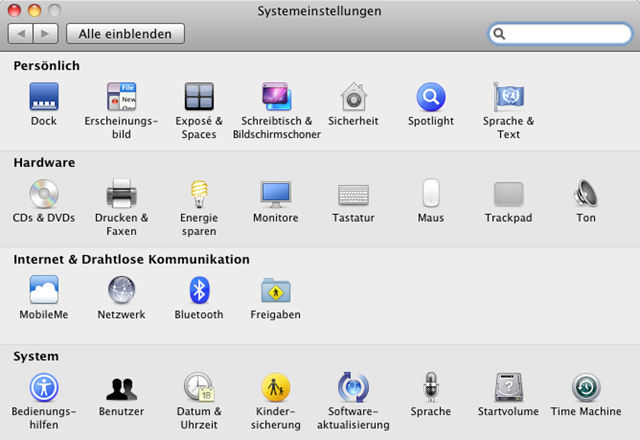The height and width of the screenshot is (440, 640).
Task: Open Sicherheit house icon
Action: click(x=353, y=98)
